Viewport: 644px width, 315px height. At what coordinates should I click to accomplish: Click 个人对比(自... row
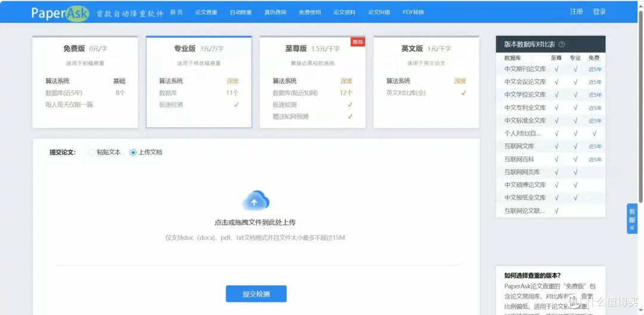coord(551,134)
